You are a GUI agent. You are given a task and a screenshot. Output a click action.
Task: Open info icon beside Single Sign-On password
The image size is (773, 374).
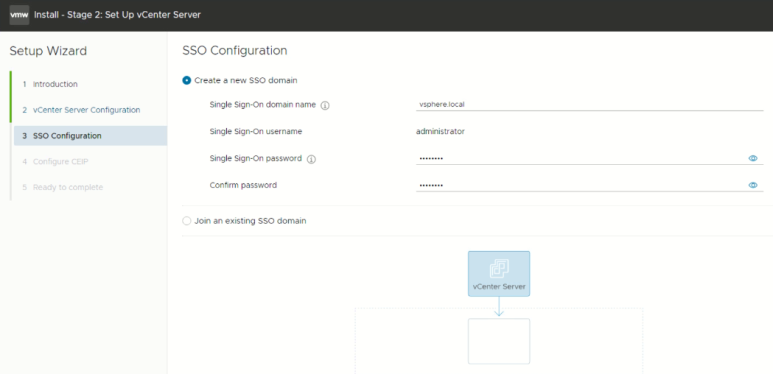311,159
